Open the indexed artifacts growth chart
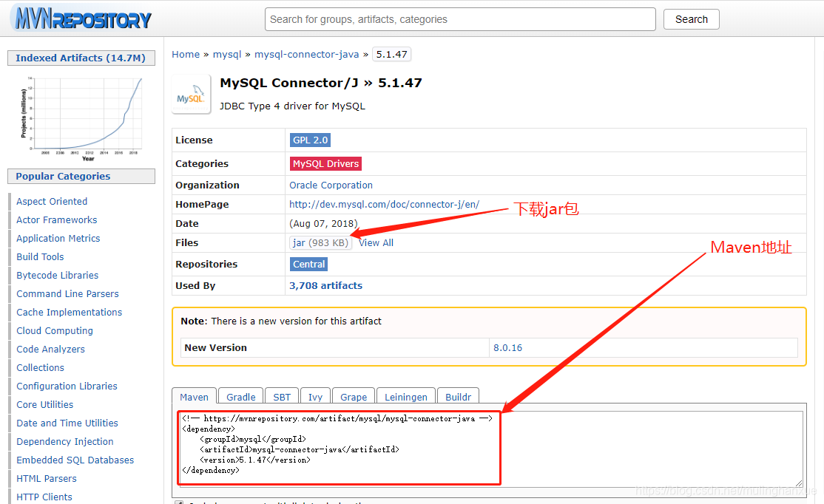 coord(81,118)
